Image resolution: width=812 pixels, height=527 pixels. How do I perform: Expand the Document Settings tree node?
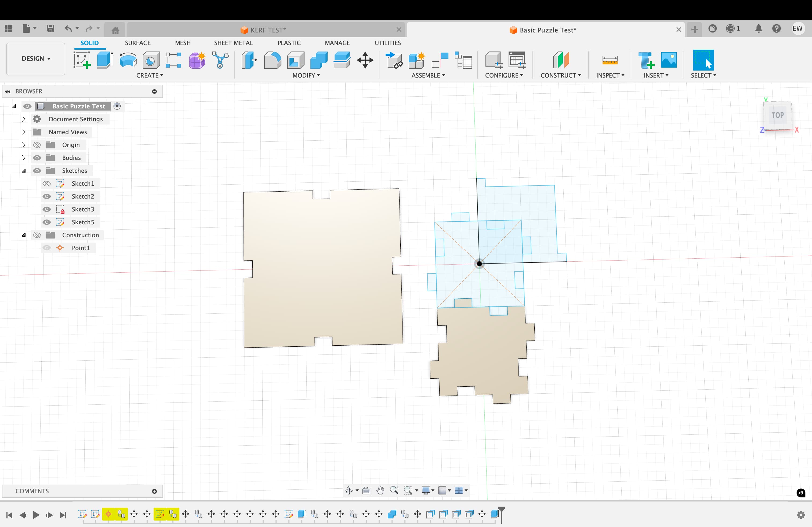click(x=23, y=119)
